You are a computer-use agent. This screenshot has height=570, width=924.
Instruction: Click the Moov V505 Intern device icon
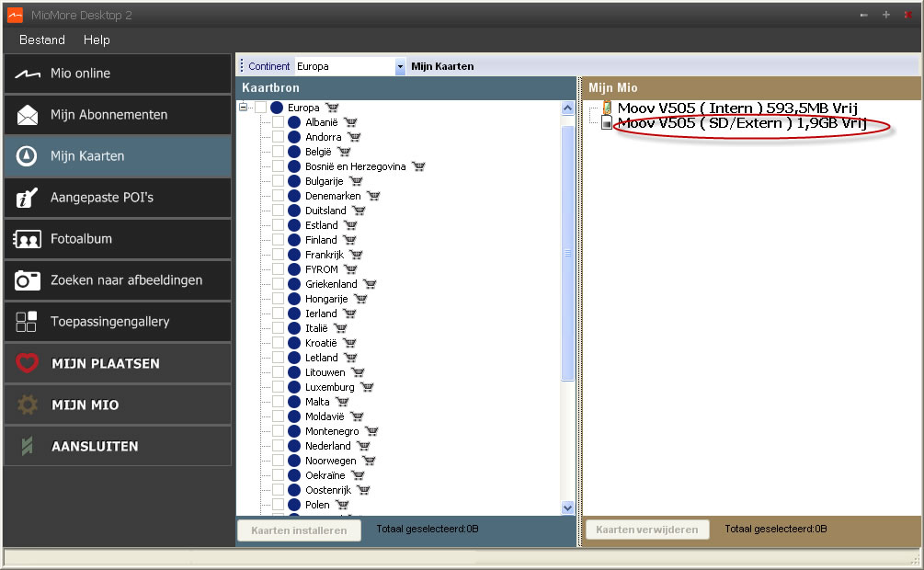[x=607, y=108]
